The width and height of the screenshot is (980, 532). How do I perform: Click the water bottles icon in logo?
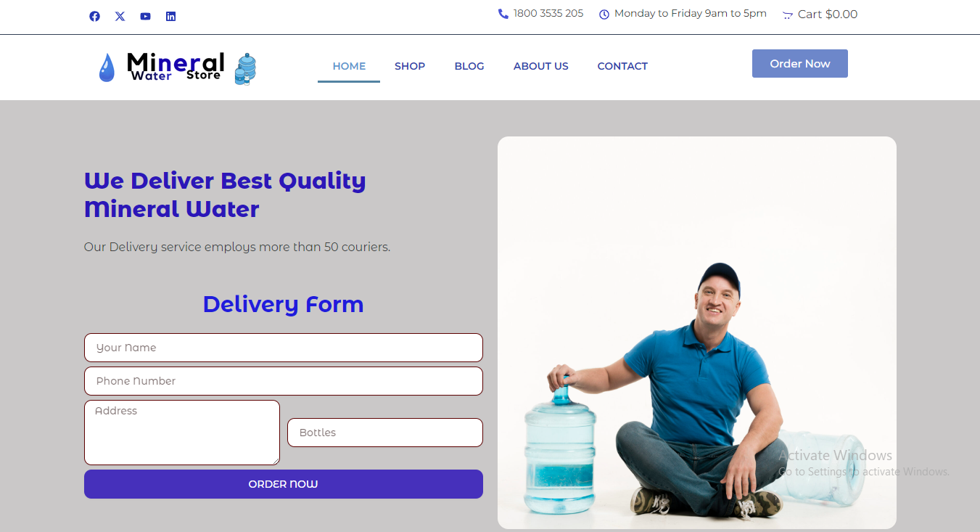(x=245, y=69)
